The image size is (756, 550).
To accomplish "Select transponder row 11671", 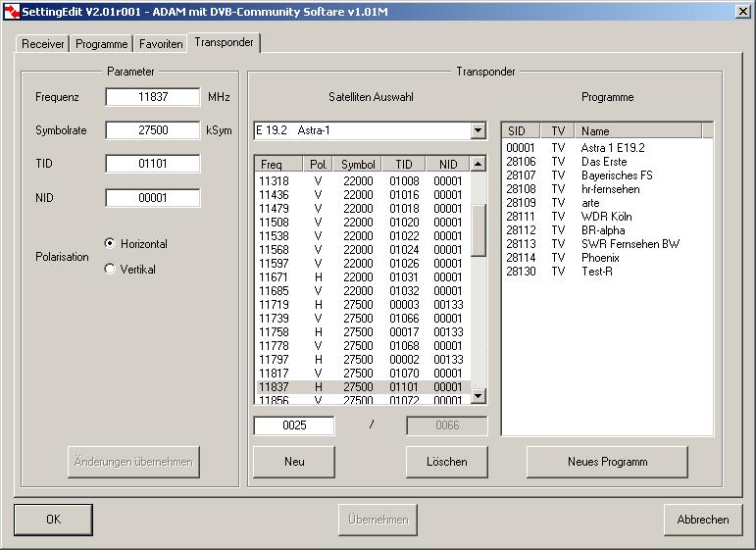I will [362, 277].
